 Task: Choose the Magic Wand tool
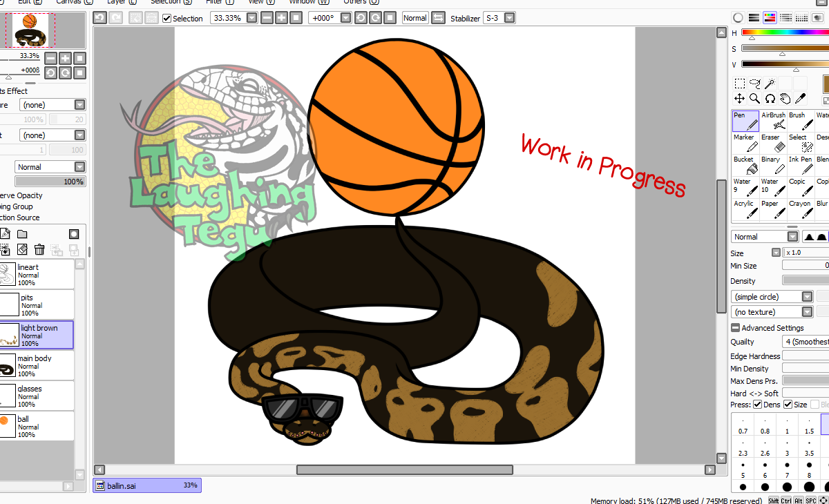click(770, 84)
